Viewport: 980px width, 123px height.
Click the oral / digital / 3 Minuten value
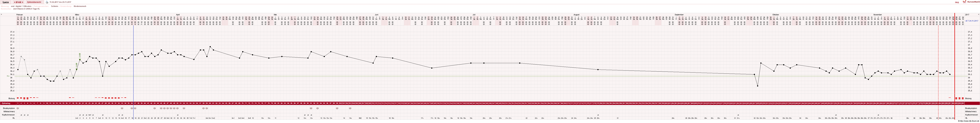click(x=21, y=6)
